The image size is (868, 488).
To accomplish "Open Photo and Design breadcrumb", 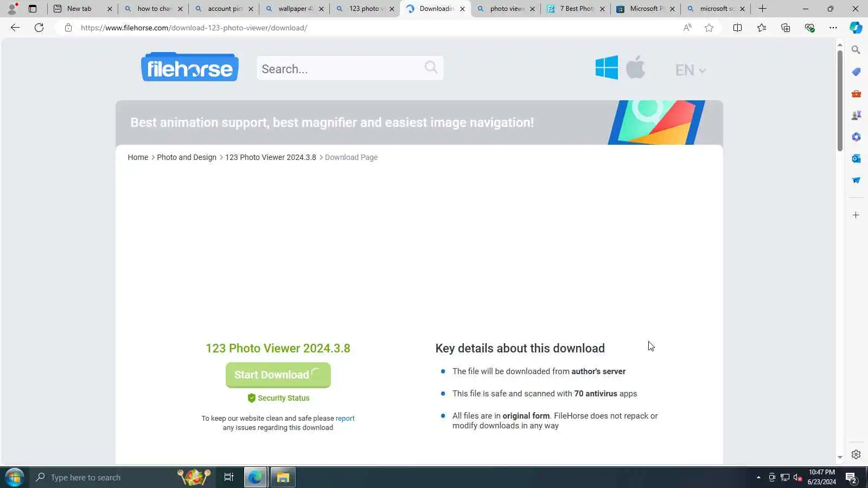I will [187, 157].
